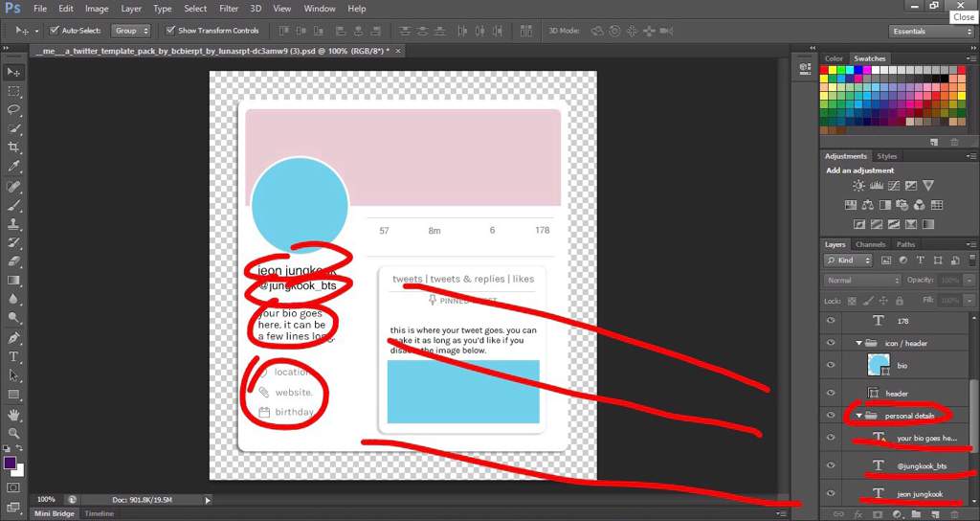Open the Auto-Select Group dropdown

(x=130, y=30)
